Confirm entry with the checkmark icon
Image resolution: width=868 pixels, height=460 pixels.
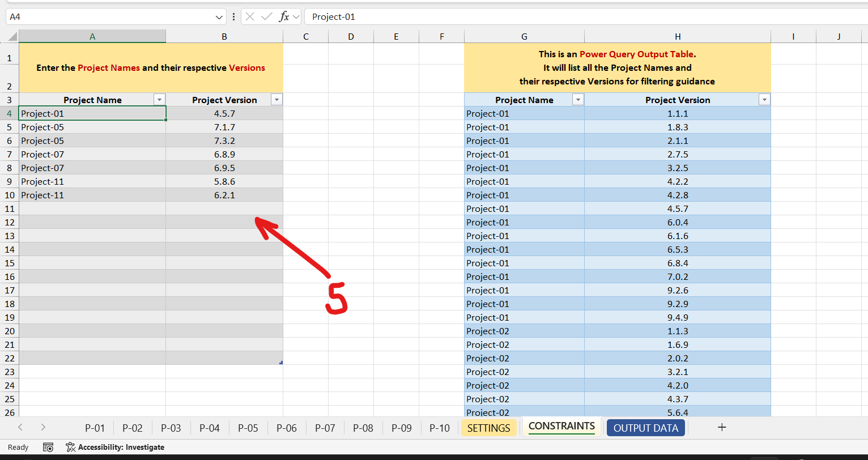point(266,17)
